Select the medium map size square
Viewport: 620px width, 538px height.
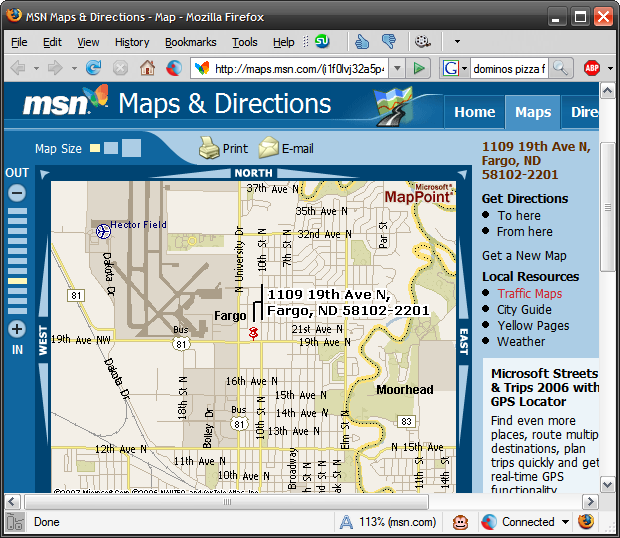(x=111, y=148)
